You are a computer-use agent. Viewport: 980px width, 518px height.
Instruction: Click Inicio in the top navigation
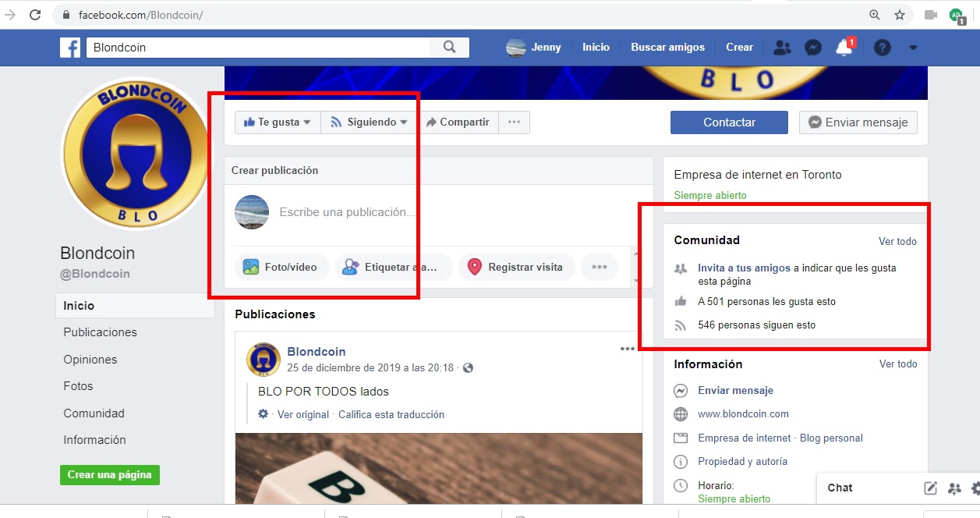(596, 48)
